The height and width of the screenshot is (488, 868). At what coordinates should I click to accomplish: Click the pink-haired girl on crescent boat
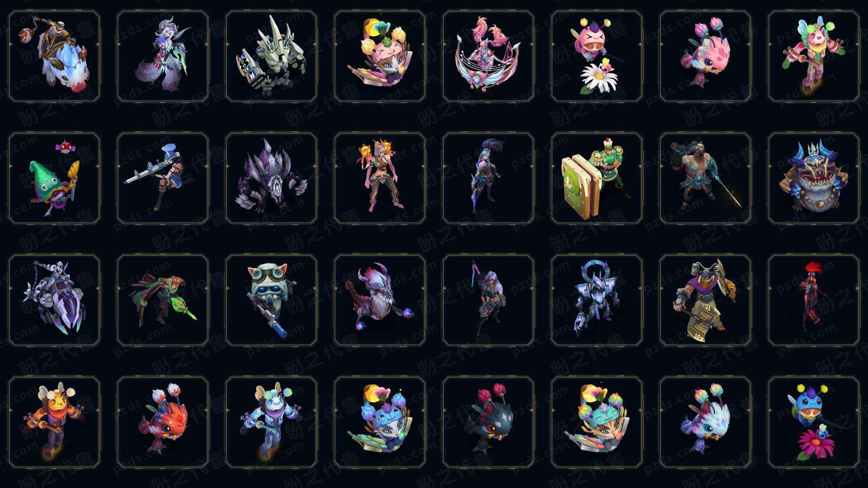tap(488, 56)
